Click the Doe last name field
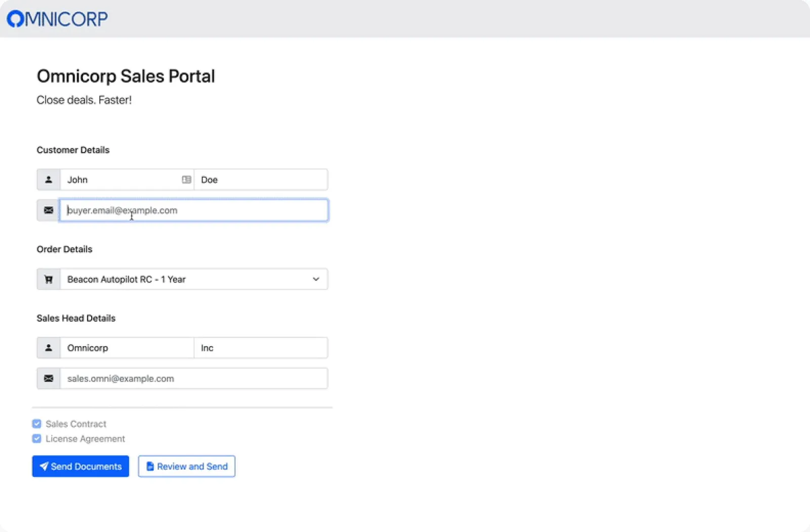 [261, 179]
